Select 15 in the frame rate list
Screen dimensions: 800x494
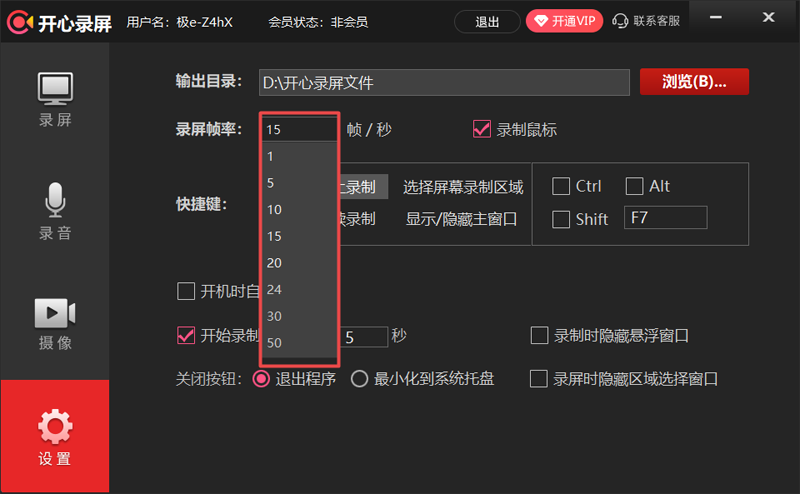pos(299,236)
